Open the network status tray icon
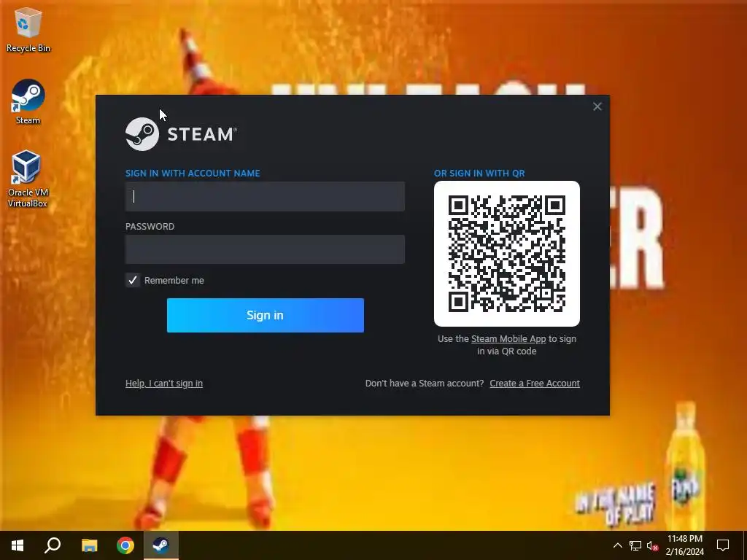Image resolution: width=747 pixels, height=560 pixels. click(635, 545)
